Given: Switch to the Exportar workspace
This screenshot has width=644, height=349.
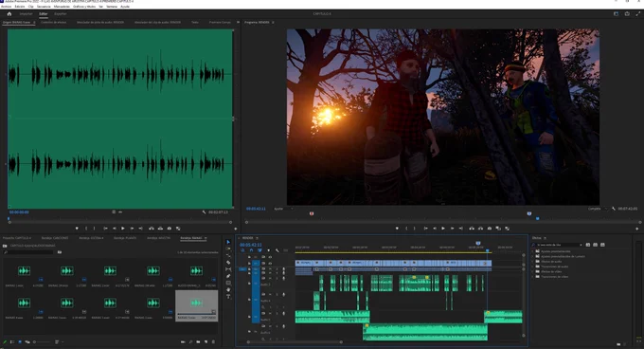Looking at the screenshot, I should point(61,13).
